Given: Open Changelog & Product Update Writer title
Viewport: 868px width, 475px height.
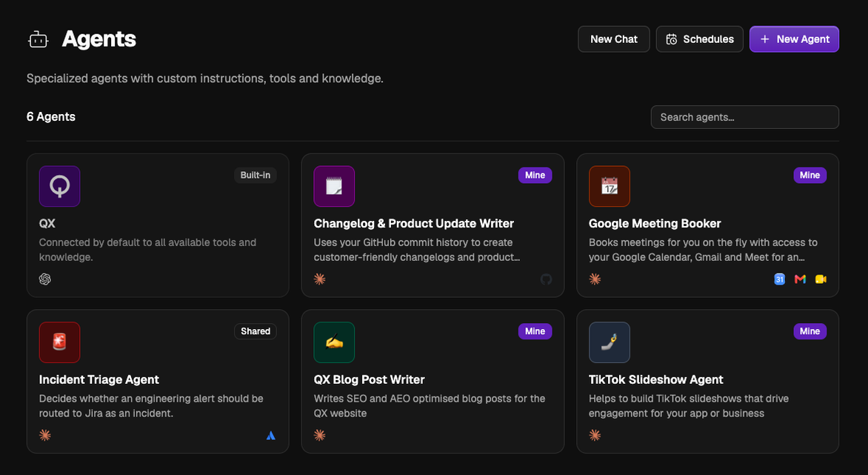Looking at the screenshot, I should [413, 224].
